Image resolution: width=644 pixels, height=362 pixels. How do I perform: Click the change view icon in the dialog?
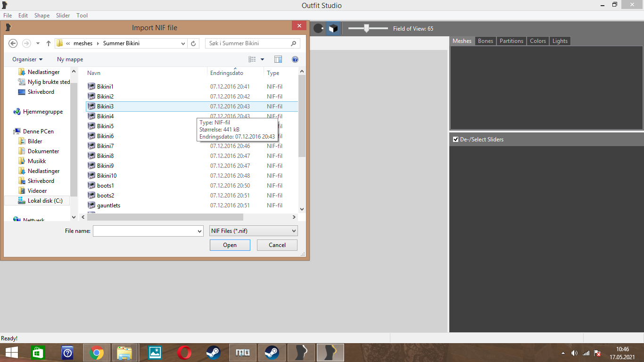coord(252,59)
